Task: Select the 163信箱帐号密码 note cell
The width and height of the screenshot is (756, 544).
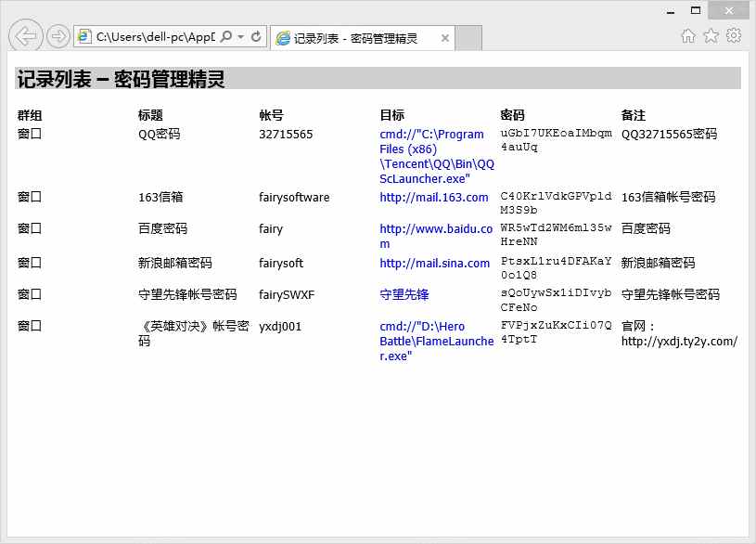Action: [x=668, y=198]
